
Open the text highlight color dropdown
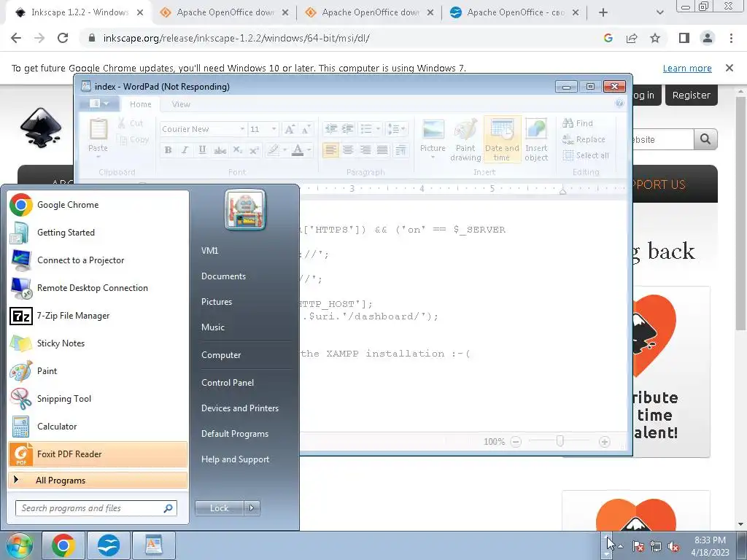tap(285, 150)
